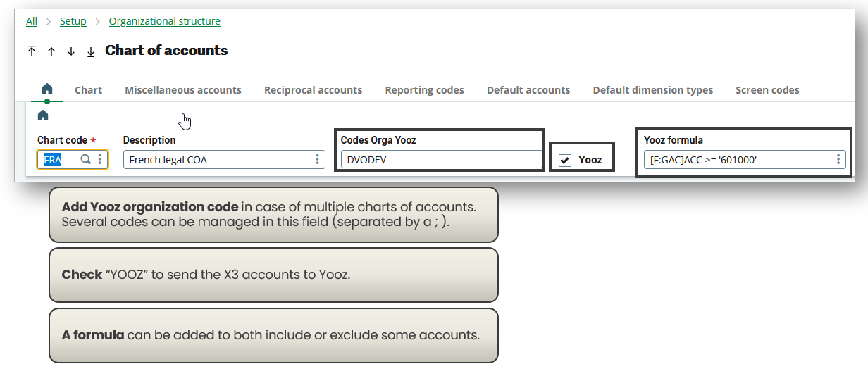Viewport: 868px width, 369px height.
Task: Open the Default dimension types tab
Action: click(653, 90)
